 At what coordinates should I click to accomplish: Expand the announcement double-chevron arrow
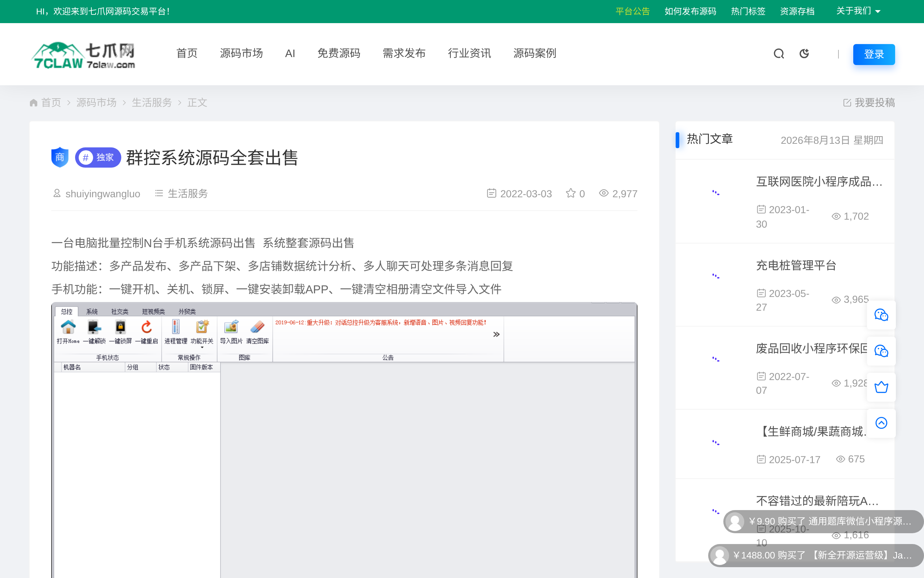point(496,335)
